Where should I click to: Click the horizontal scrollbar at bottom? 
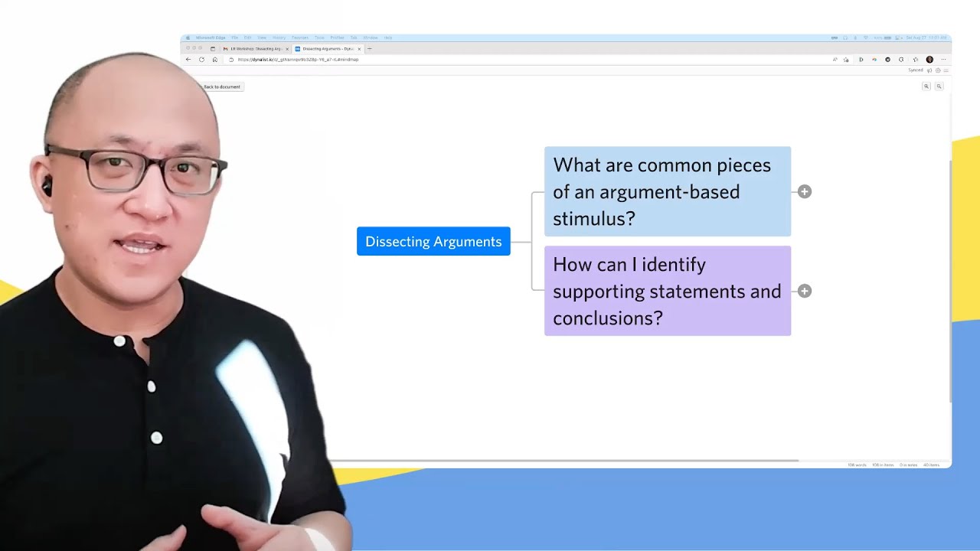pos(563,461)
